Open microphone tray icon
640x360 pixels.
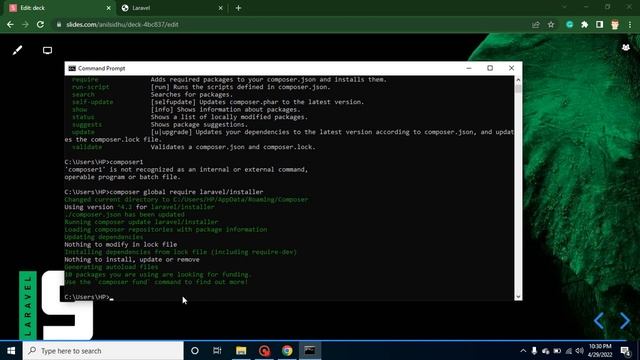[x=534, y=351]
